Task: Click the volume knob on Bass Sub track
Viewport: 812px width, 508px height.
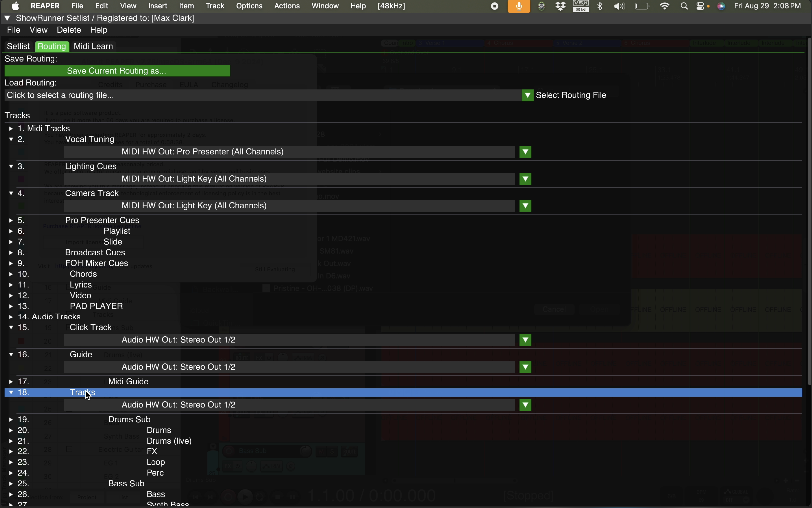Action: [x=306, y=451]
